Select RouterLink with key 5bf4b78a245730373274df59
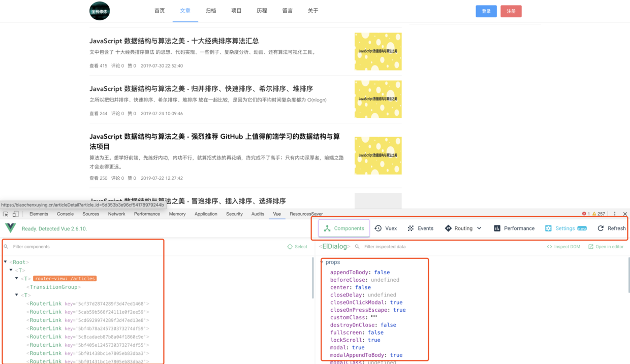The width and height of the screenshot is (630, 364). click(x=88, y=328)
